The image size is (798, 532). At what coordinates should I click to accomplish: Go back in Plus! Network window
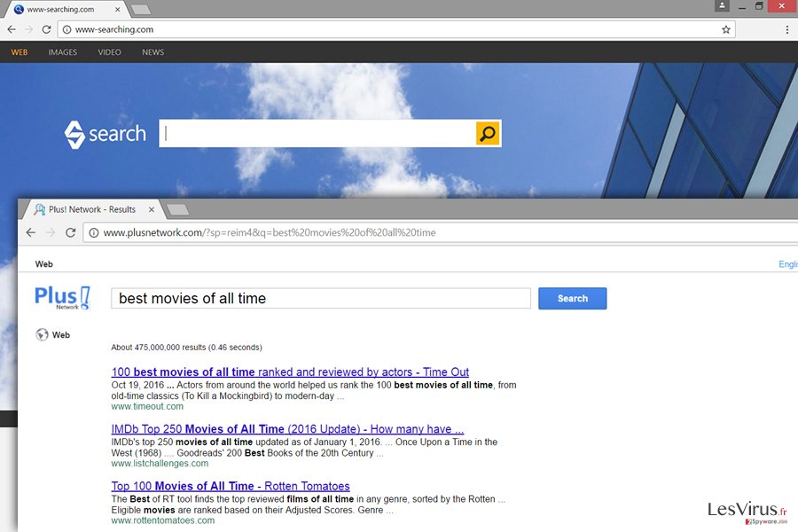pos(31,232)
